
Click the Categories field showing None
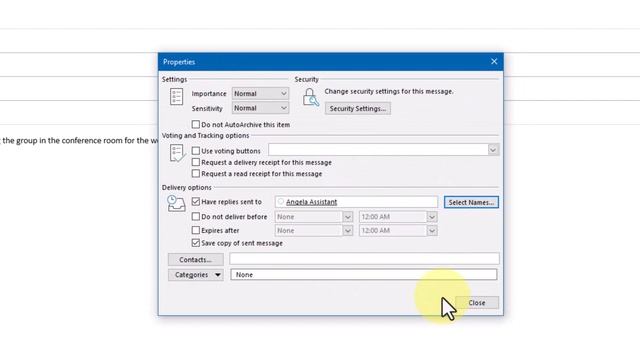[x=364, y=275]
